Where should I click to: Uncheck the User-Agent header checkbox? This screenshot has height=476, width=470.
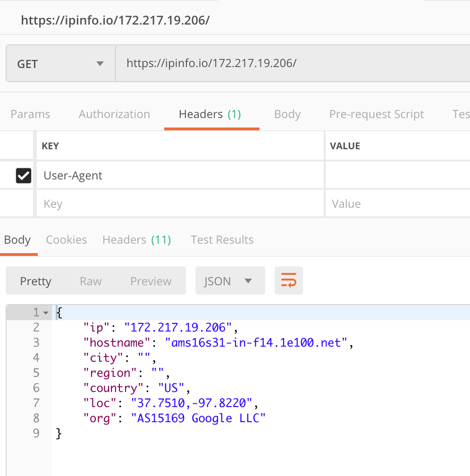click(24, 176)
